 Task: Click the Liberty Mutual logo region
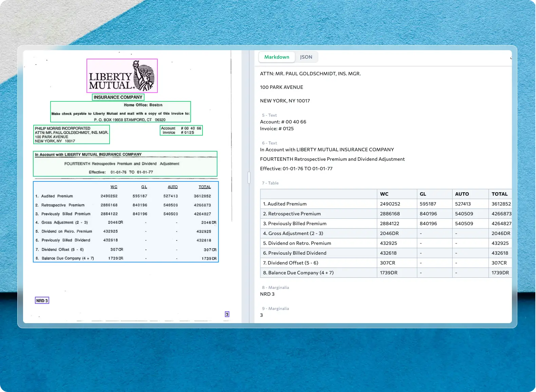[x=122, y=76]
